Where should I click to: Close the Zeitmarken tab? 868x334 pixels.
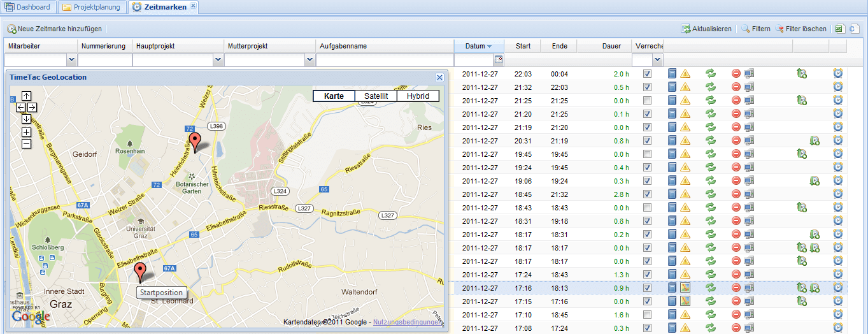[194, 6]
